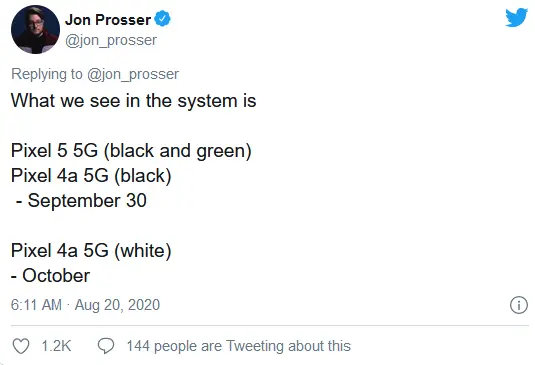The image size is (535, 365).
Task: Click the Jon Prosser display name
Action: tap(108, 19)
